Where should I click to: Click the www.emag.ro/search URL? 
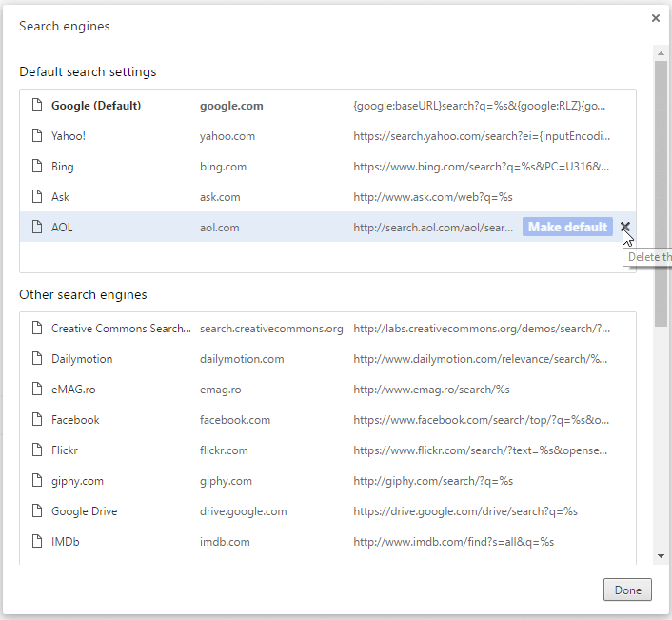click(x=431, y=390)
